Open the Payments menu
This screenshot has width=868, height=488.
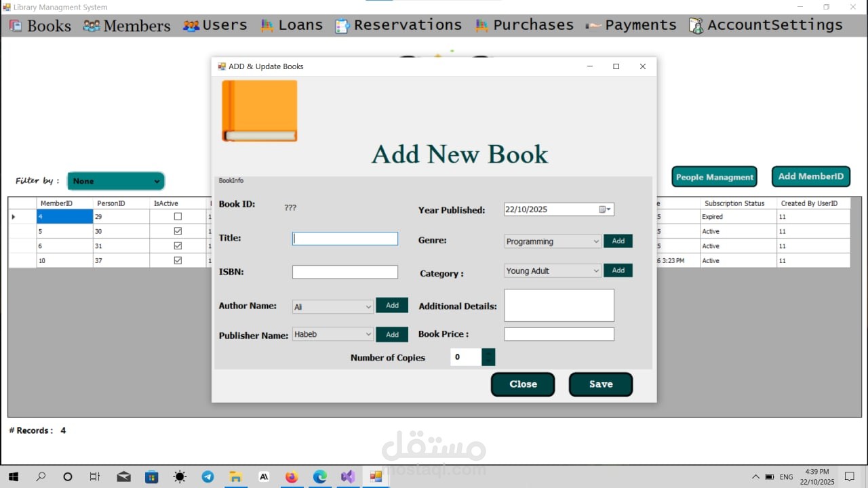point(631,26)
